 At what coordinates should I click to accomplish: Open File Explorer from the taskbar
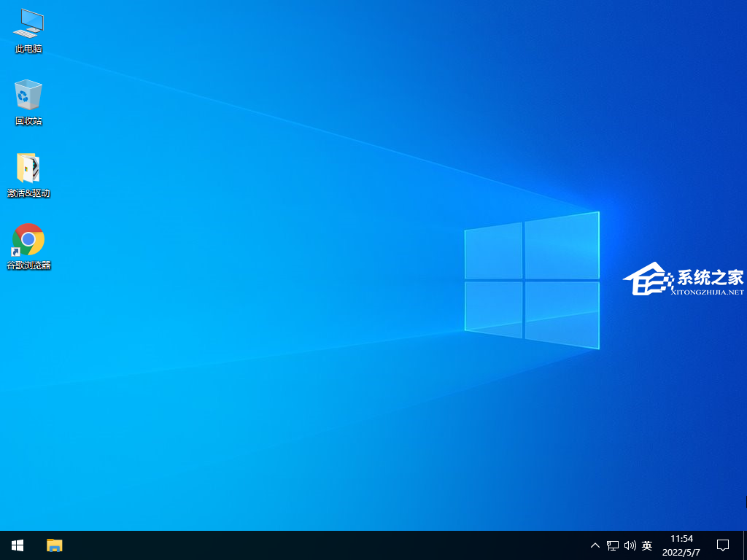pyautogui.click(x=54, y=545)
